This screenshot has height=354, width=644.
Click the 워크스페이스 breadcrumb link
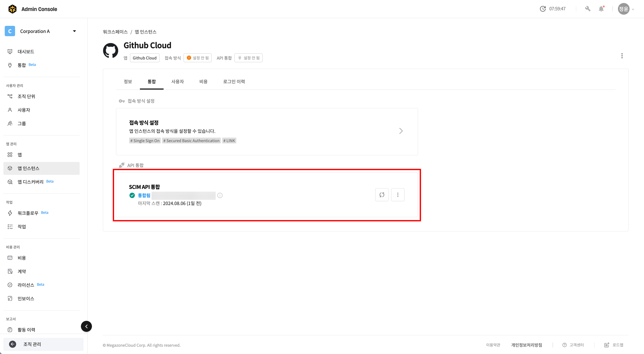[x=115, y=32]
